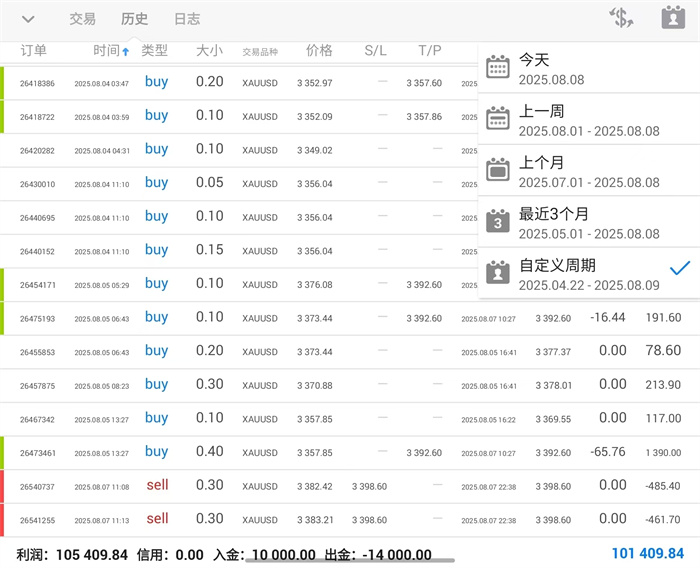Sort by the S/L column header

tap(375, 50)
